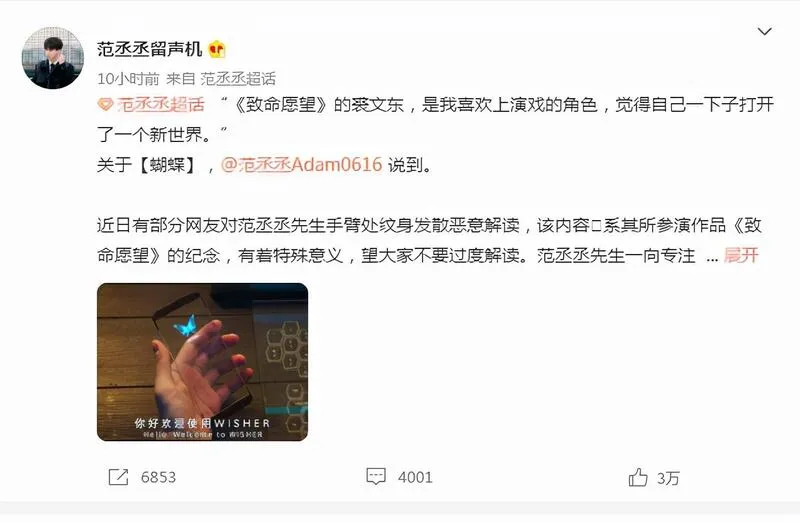Open the comments speech bubble icon
The height and width of the screenshot is (523, 800).
(x=376, y=477)
